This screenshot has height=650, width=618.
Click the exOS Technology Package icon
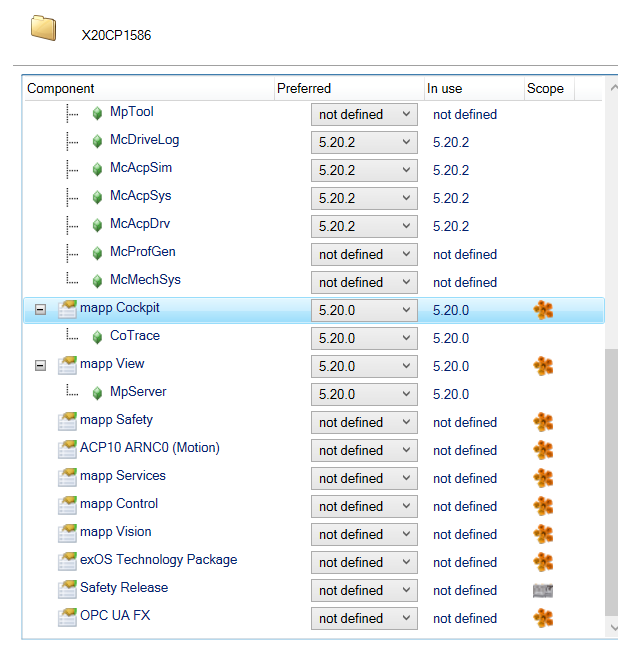(x=67, y=561)
